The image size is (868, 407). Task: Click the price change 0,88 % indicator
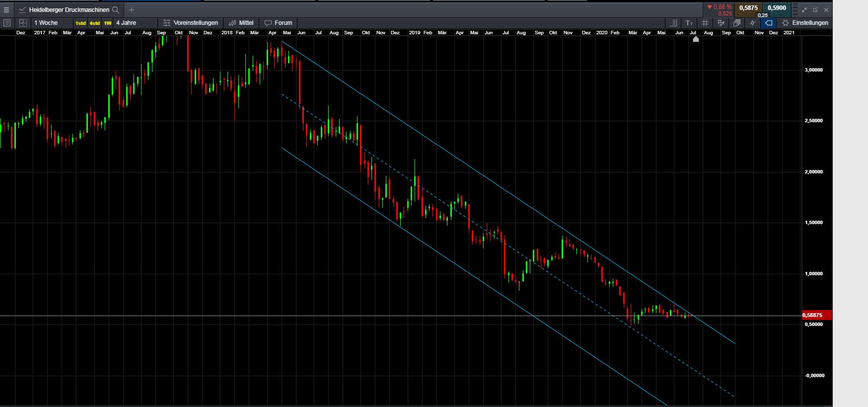(720, 7)
